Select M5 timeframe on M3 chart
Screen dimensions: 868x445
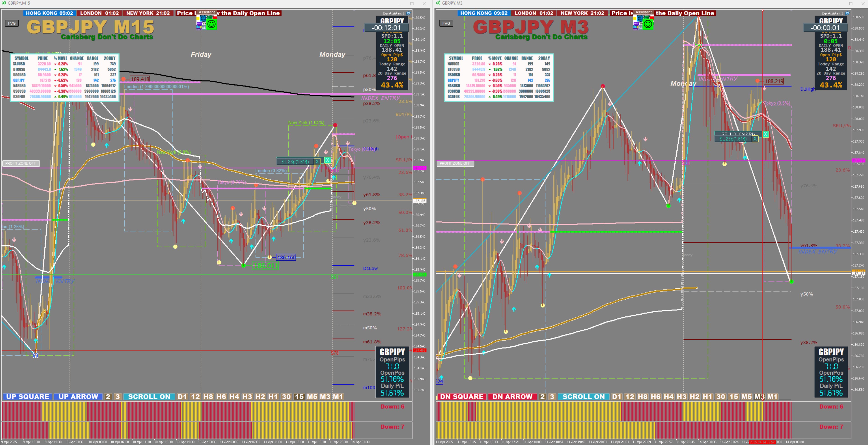(x=746, y=397)
